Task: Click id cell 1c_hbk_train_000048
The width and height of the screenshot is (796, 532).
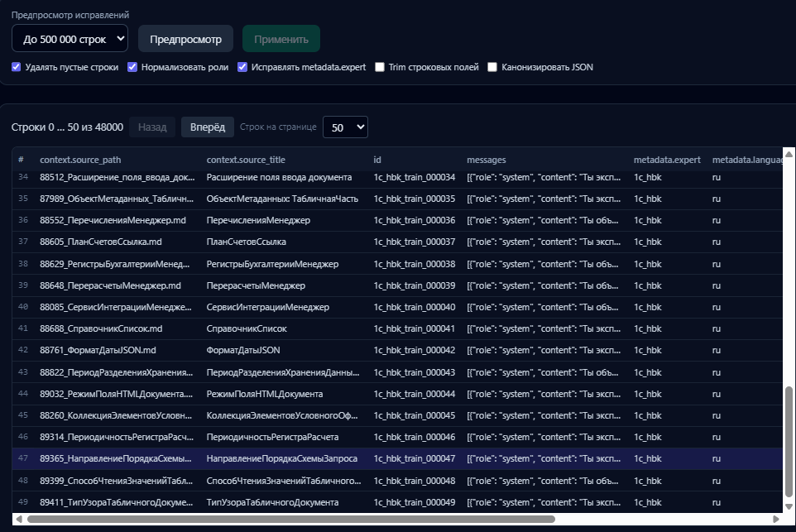Action: 415,481
